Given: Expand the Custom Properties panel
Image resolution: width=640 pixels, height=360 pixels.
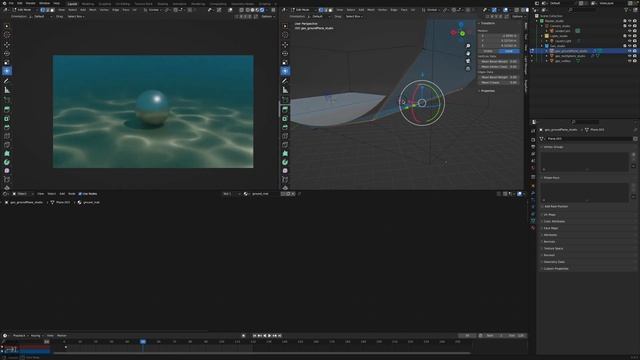Looking at the screenshot, I should (x=556, y=269).
